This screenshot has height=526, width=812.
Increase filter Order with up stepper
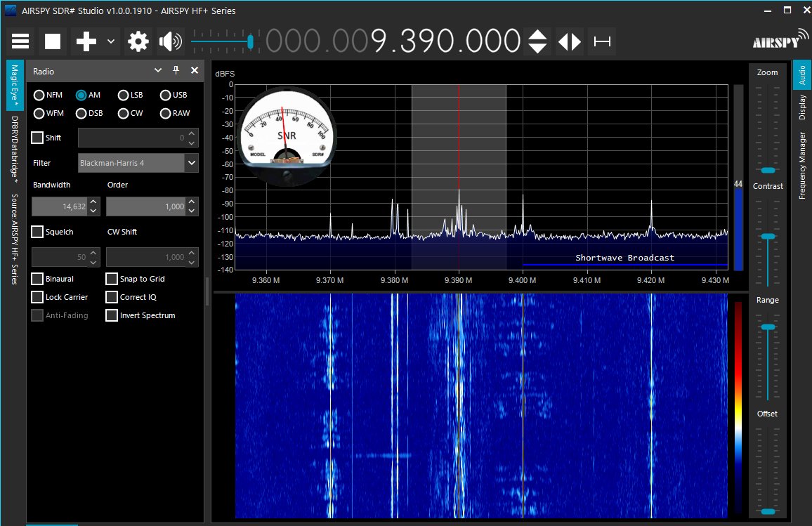(x=192, y=202)
